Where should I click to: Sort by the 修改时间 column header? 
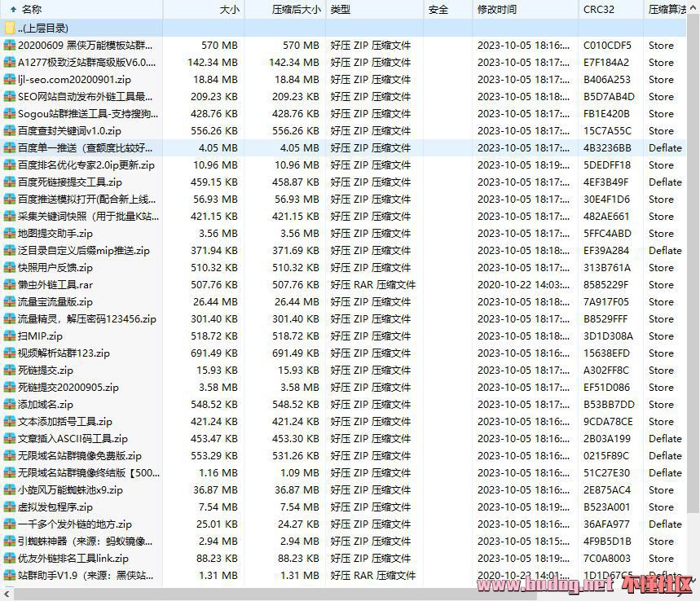point(497,10)
